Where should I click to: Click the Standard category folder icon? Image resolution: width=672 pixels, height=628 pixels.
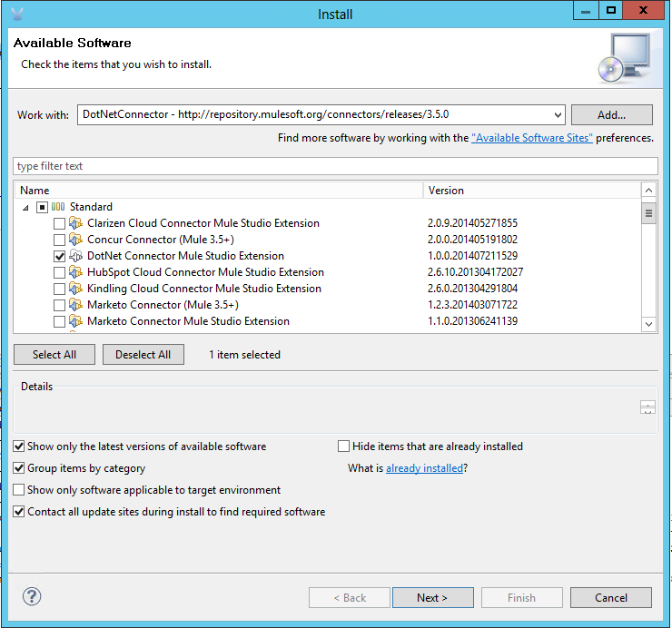(x=58, y=207)
